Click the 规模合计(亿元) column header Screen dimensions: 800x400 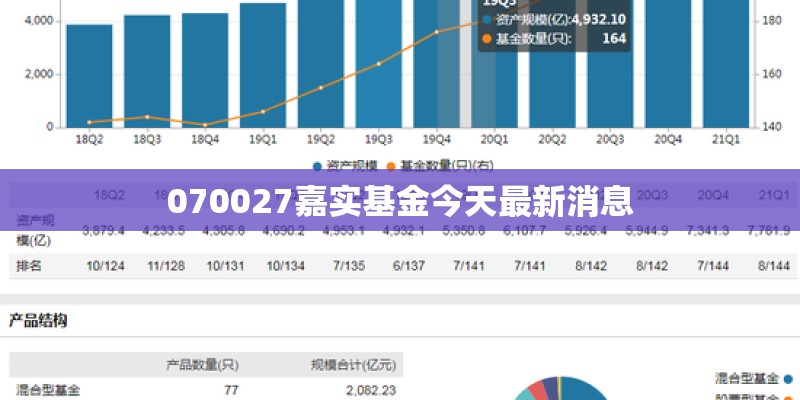(353, 365)
